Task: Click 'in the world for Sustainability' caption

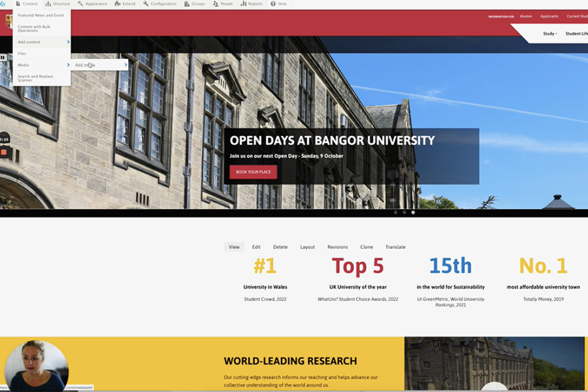Action: point(450,287)
